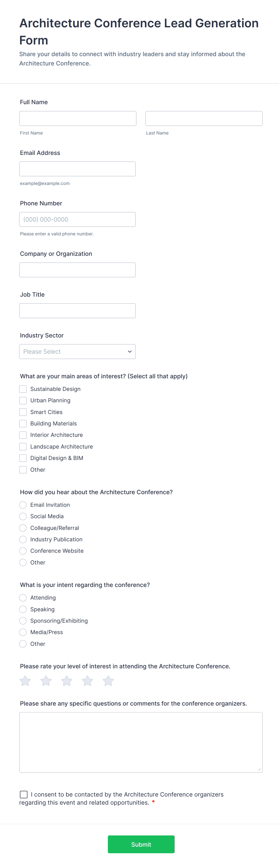Check the contact consent checkbox

[x=24, y=794]
